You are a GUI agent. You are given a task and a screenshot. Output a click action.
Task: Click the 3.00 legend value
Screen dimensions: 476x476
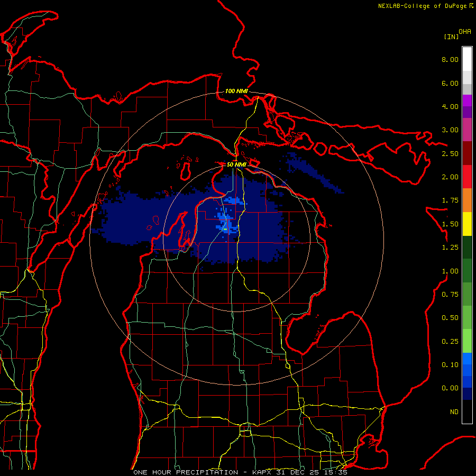(x=450, y=130)
